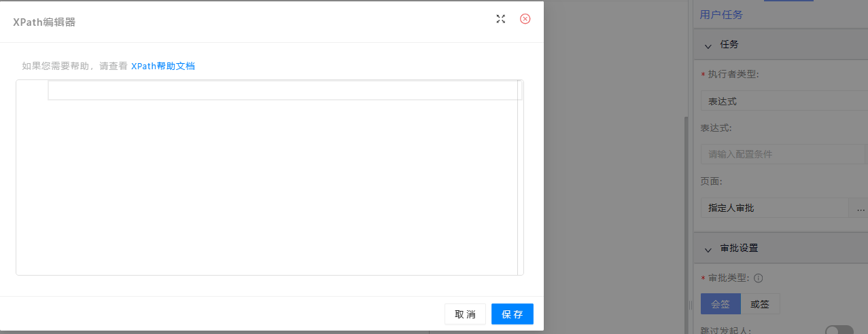Close the XPath编辑器 dialog
This screenshot has width=868, height=334.
(x=525, y=19)
